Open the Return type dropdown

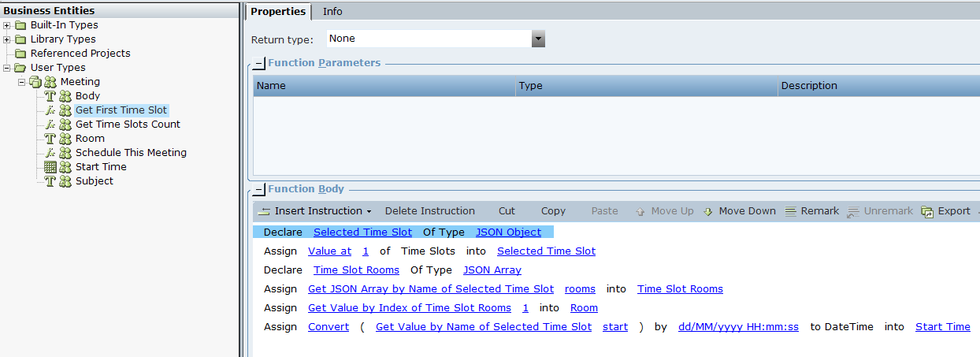538,39
